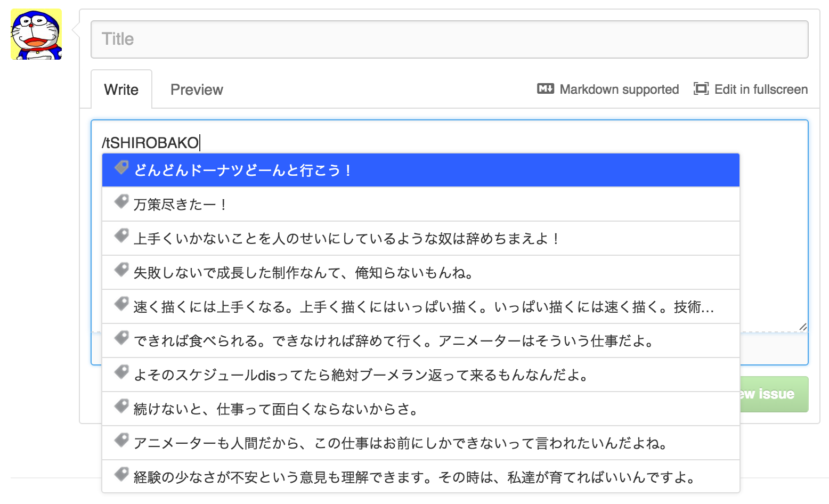Select suggestion starting with 上手くいかないことを人のせいに
This screenshot has height=504, width=829.
click(421, 238)
